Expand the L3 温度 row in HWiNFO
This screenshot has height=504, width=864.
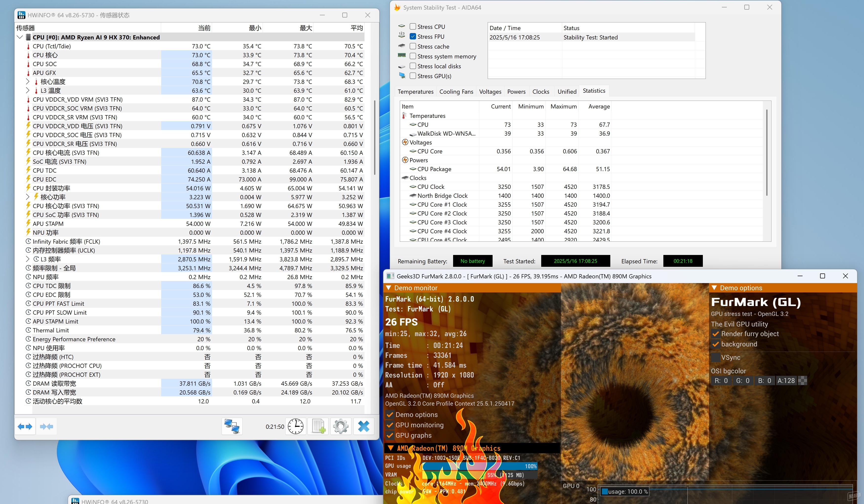(x=28, y=90)
